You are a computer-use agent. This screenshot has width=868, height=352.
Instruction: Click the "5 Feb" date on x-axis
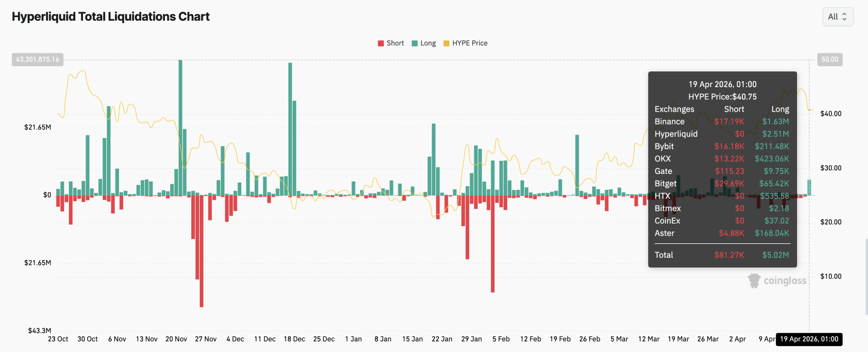click(501, 339)
